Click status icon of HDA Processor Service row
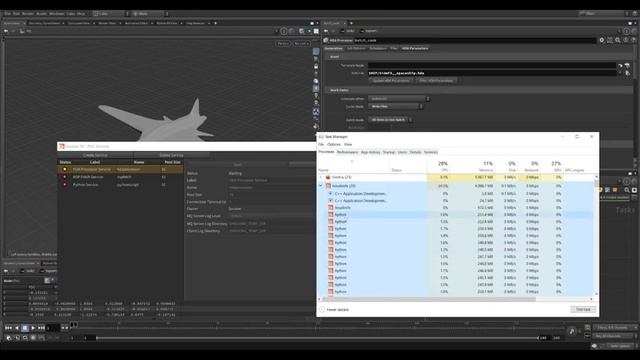 coord(64,169)
